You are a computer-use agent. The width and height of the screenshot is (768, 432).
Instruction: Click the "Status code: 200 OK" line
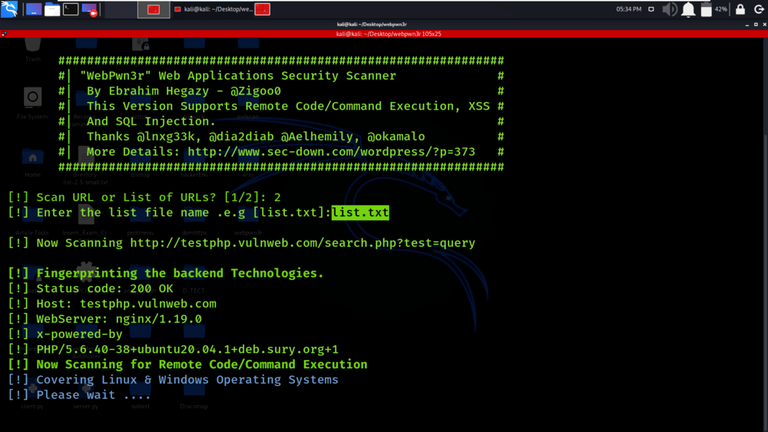91,288
